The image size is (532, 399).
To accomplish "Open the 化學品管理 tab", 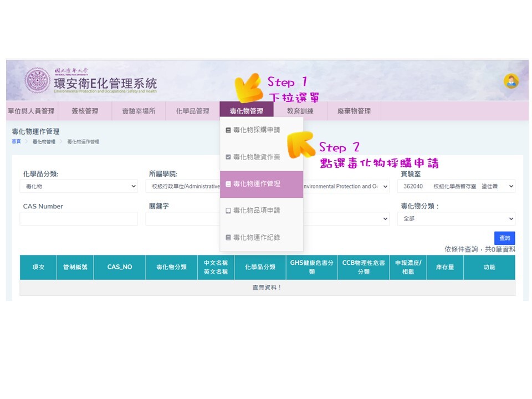I will (x=192, y=111).
